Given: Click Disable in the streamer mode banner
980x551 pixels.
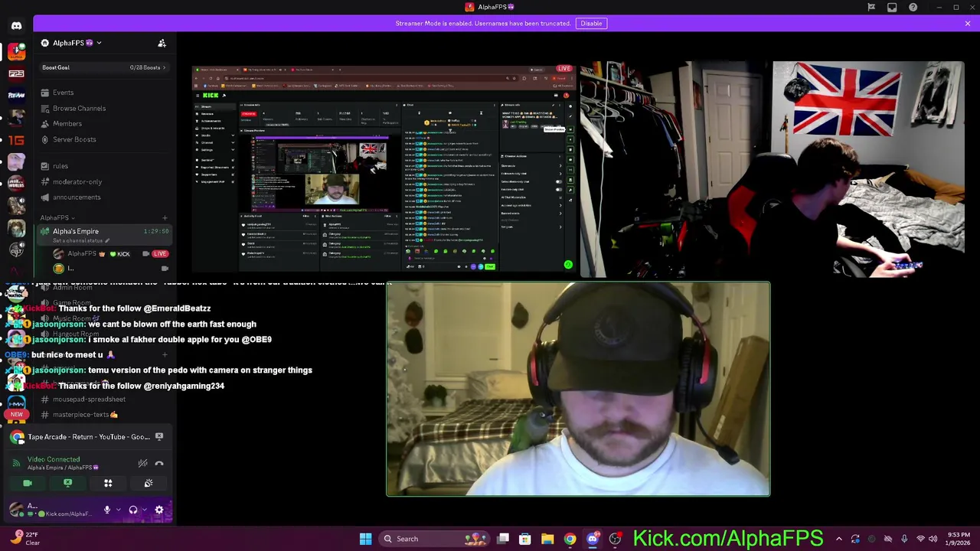Looking at the screenshot, I should point(591,23).
